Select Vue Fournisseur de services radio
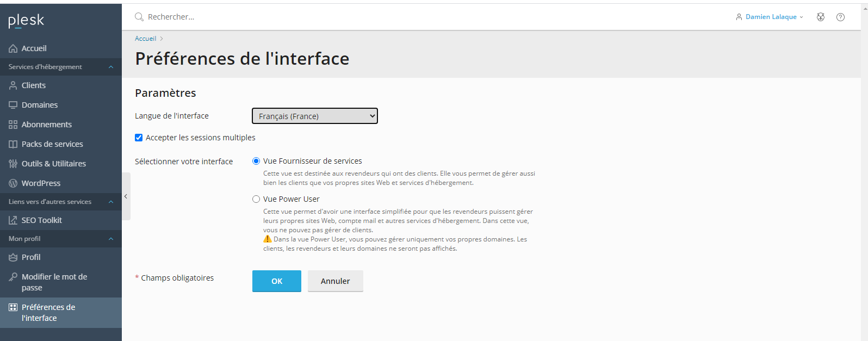The width and height of the screenshot is (868, 341). click(256, 161)
